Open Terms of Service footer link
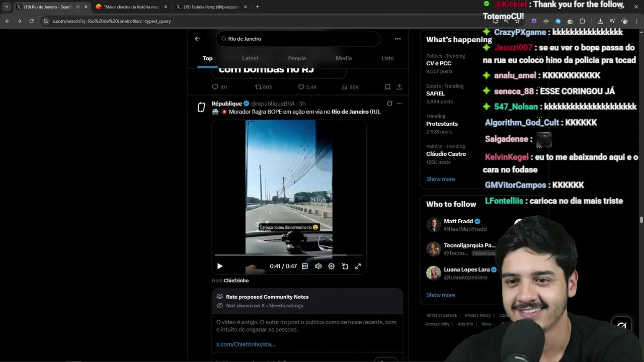Image resolution: width=644 pixels, height=362 pixels. [x=441, y=315]
